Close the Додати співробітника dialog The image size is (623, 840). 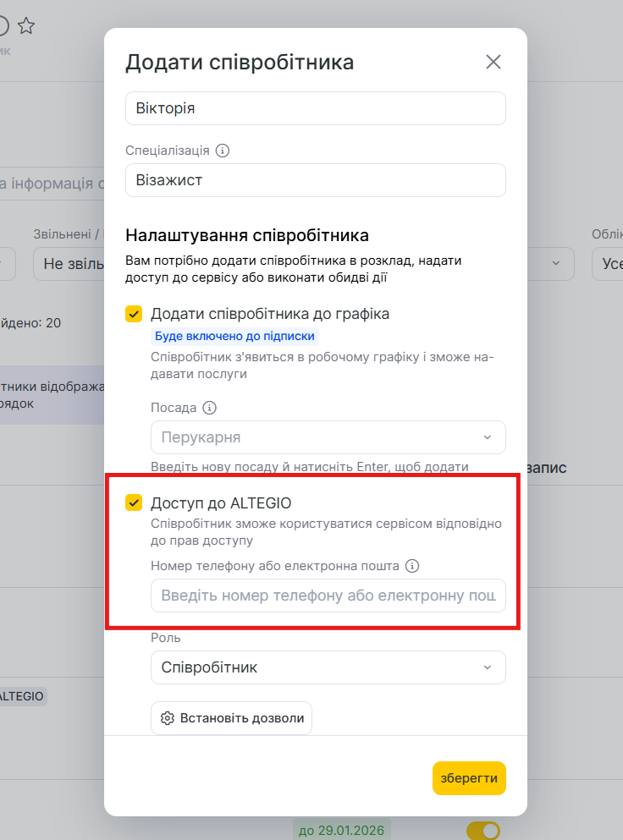click(x=493, y=62)
